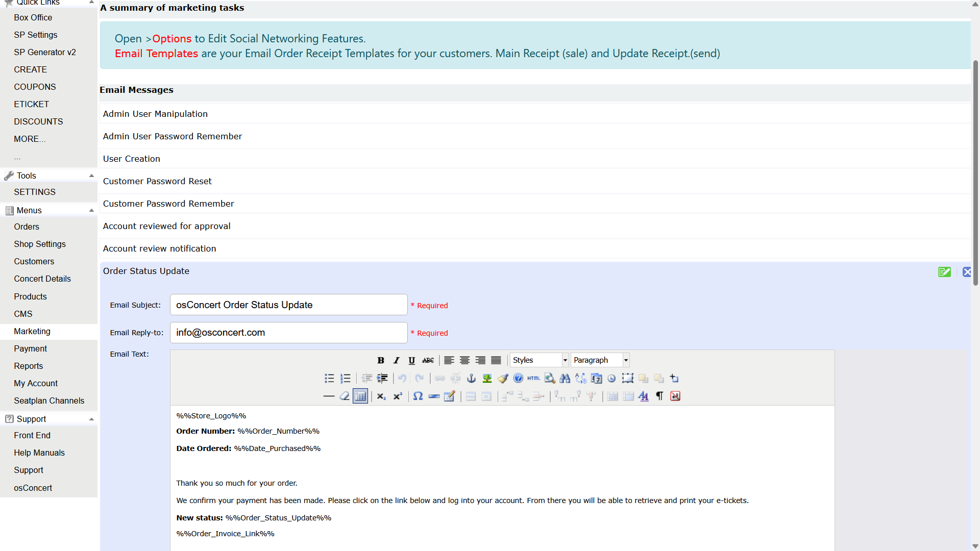Collapse the Support sidebar section
980x551 pixels.
point(91,419)
